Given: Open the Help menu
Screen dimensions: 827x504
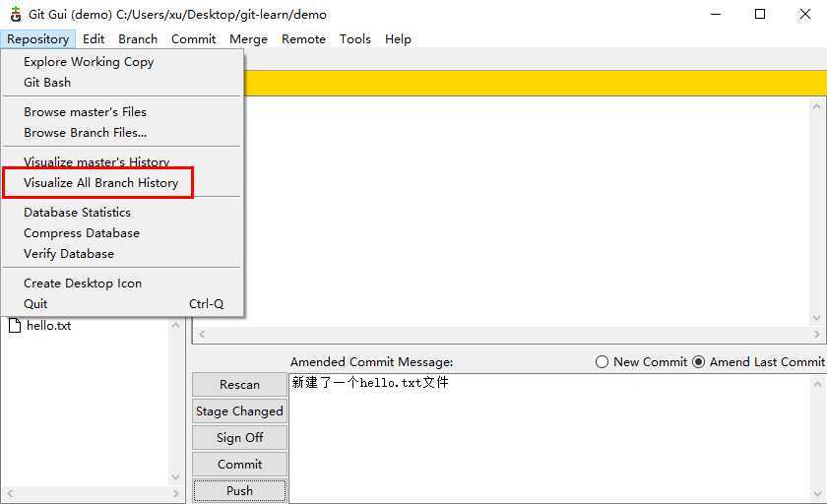Looking at the screenshot, I should pos(398,39).
